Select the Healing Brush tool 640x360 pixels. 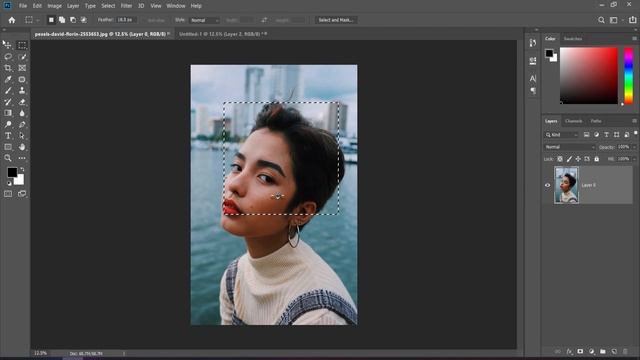click(x=22, y=79)
